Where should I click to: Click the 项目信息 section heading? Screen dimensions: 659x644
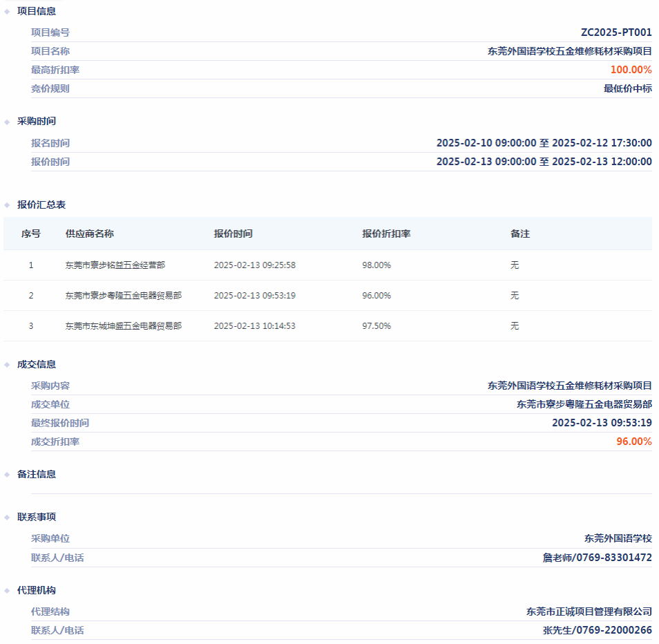pos(37,11)
